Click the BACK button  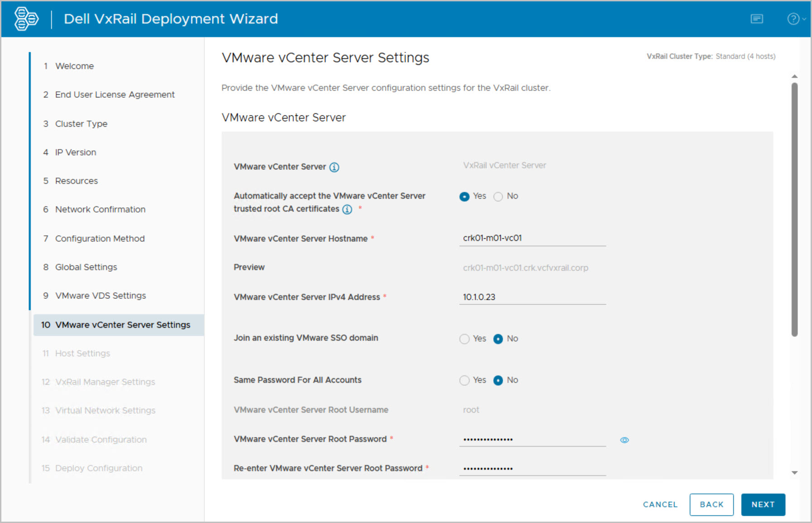pyautogui.click(x=711, y=504)
